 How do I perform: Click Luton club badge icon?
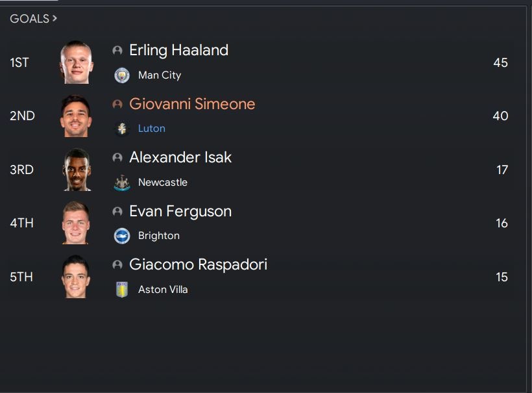pos(122,129)
